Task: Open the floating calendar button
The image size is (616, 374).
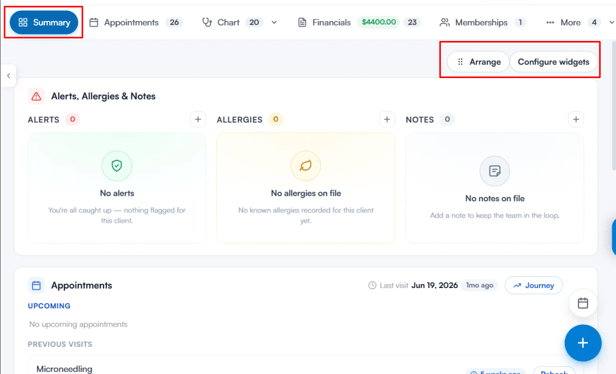Action: pos(583,303)
